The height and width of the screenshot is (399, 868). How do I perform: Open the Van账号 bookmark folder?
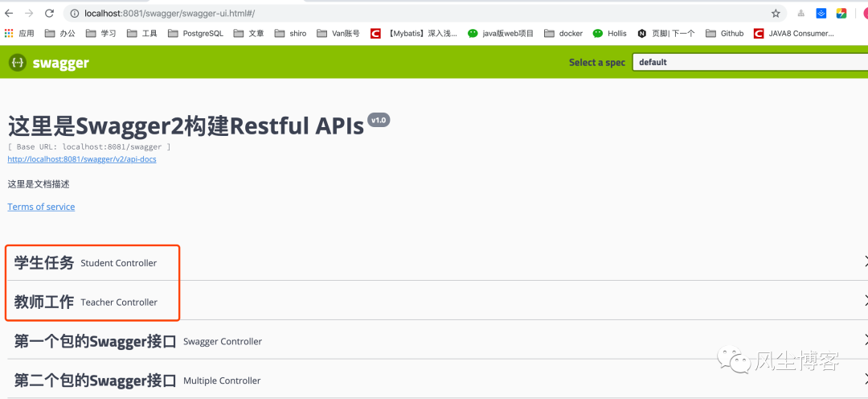coord(338,33)
